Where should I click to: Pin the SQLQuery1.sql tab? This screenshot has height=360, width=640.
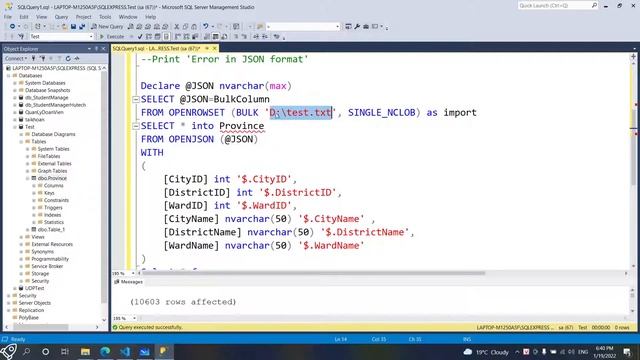[207, 49]
